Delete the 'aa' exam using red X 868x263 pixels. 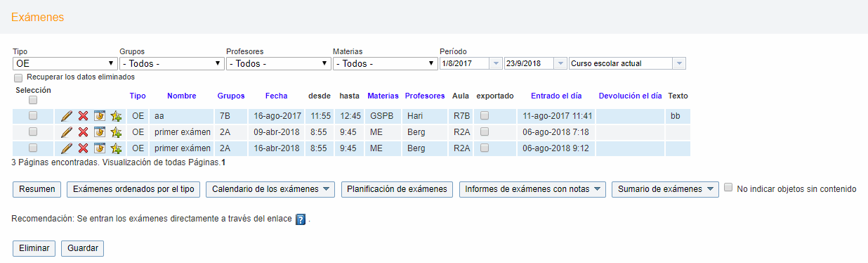pos(83,116)
